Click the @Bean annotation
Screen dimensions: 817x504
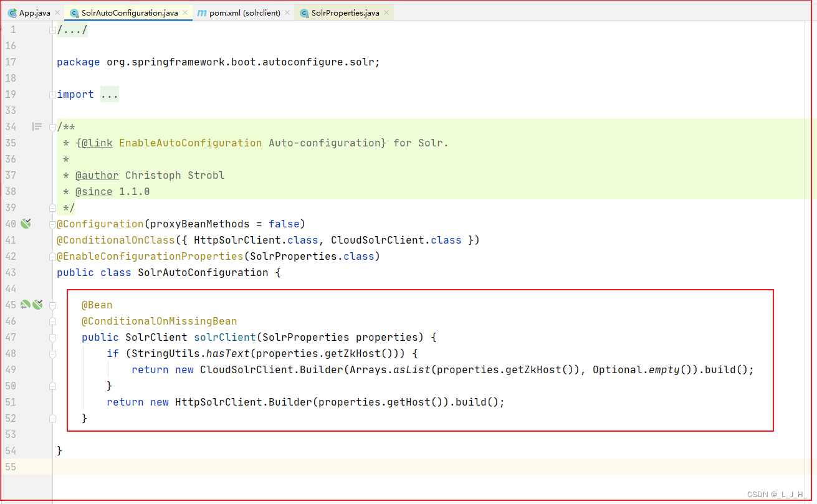click(97, 305)
